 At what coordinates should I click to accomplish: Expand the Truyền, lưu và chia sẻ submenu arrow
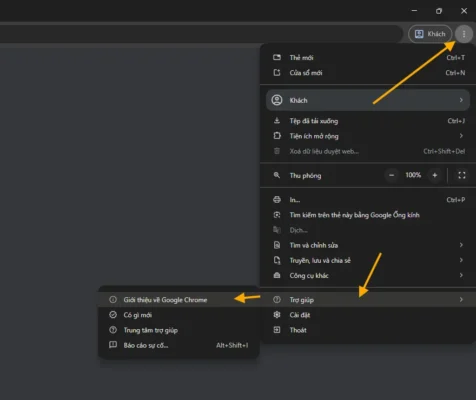461,260
